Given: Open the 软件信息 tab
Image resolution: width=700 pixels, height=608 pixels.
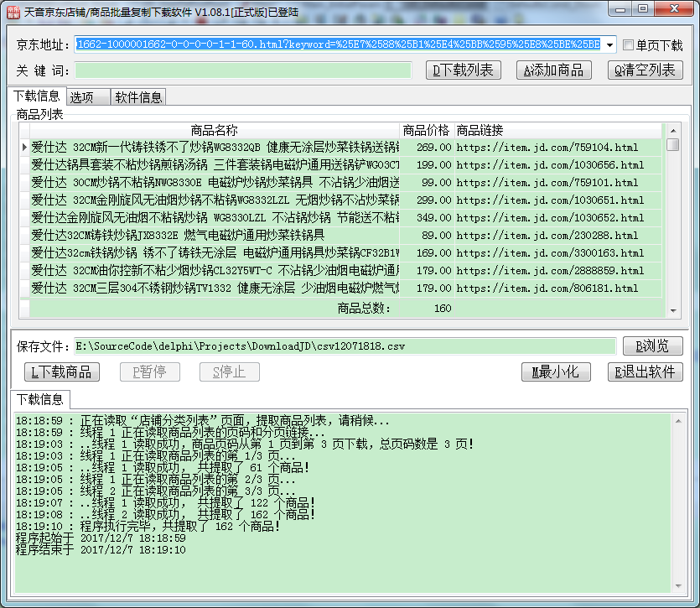Looking at the screenshot, I should point(138,97).
